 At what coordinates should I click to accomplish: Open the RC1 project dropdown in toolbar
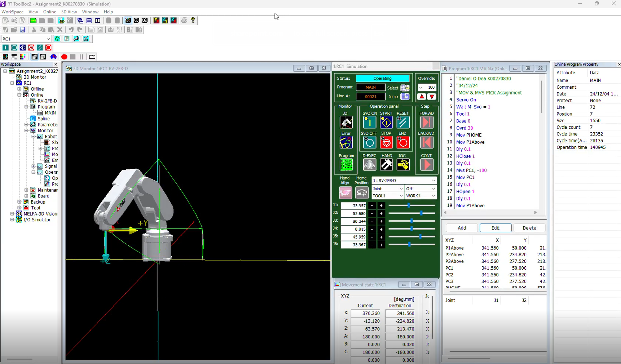point(26,39)
